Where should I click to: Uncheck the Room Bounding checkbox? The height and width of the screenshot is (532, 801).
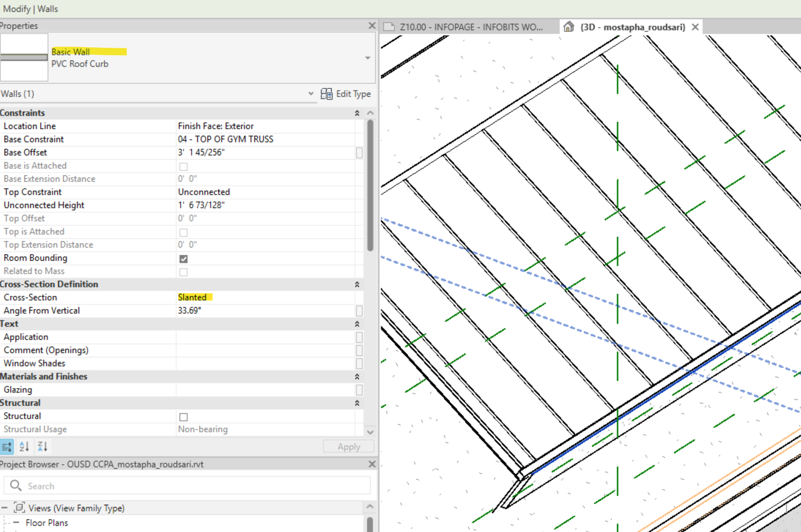(184, 259)
